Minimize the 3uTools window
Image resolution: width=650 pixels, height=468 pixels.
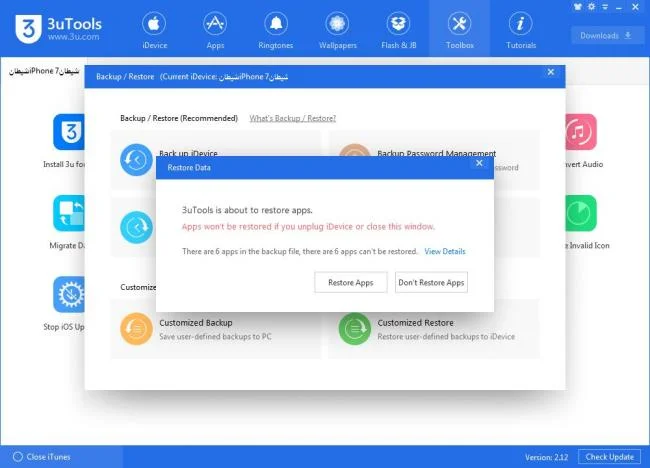point(619,7)
